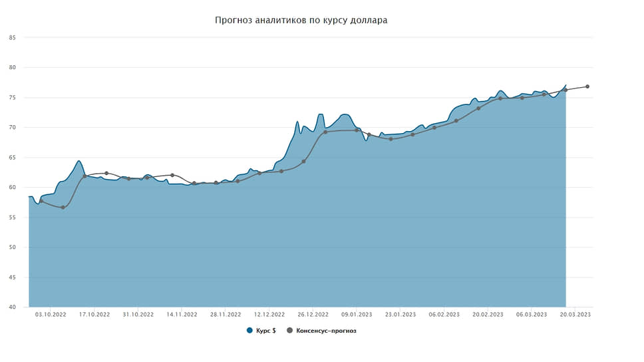644x362 pixels.
Task: Click the 40 value label on the y-axis
Action: click(x=12, y=307)
